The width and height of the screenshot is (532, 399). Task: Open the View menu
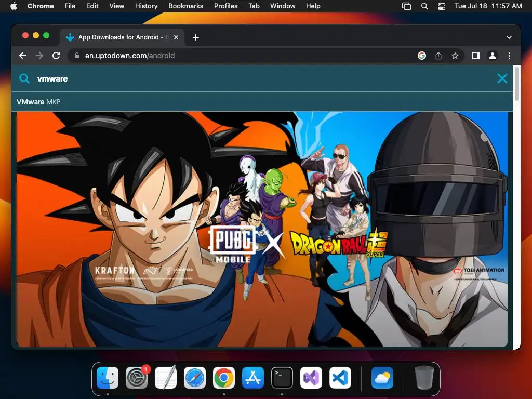(116, 6)
